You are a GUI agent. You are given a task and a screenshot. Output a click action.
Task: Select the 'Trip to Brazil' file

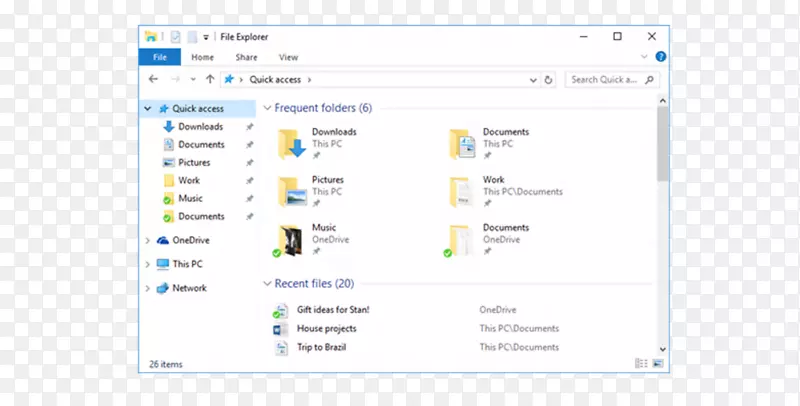321,347
